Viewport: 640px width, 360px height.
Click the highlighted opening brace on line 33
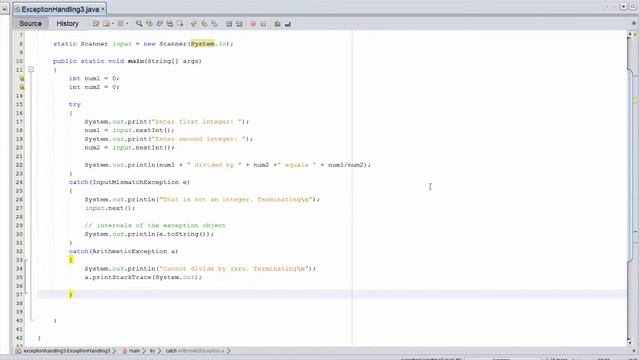click(x=71, y=260)
